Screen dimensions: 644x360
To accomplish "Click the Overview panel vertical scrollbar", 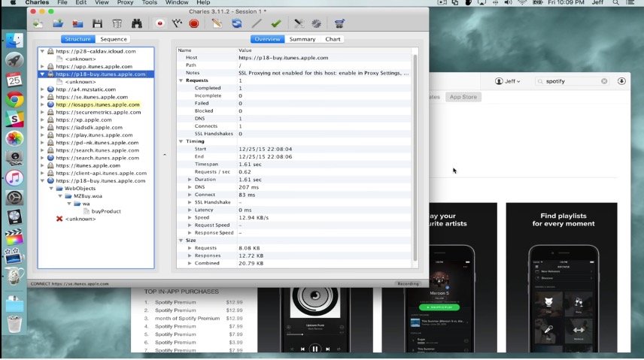I will coord(415,158).
